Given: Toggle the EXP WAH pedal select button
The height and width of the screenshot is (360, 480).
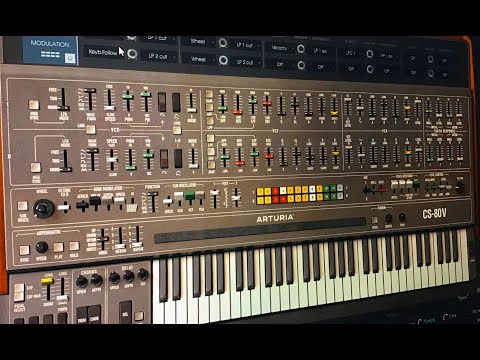Looking at the screenshot, I should 19,296.
